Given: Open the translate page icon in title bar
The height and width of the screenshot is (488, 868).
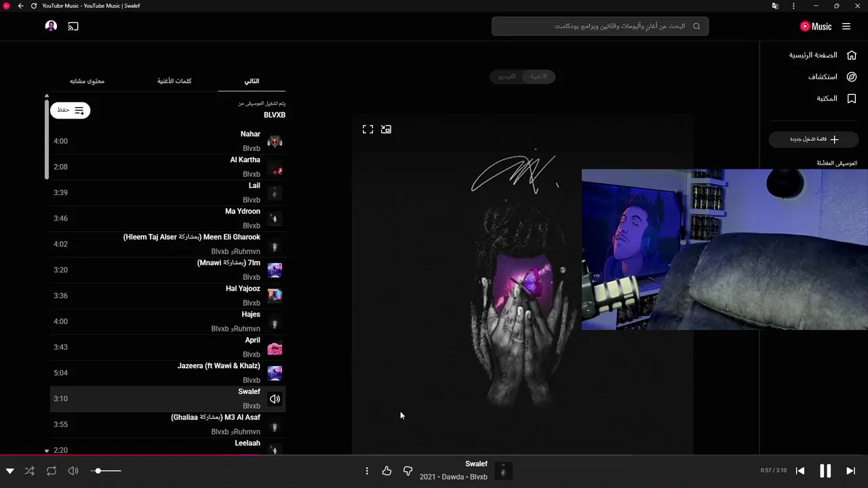Looking at the screenshot, I should click(775, 6).
